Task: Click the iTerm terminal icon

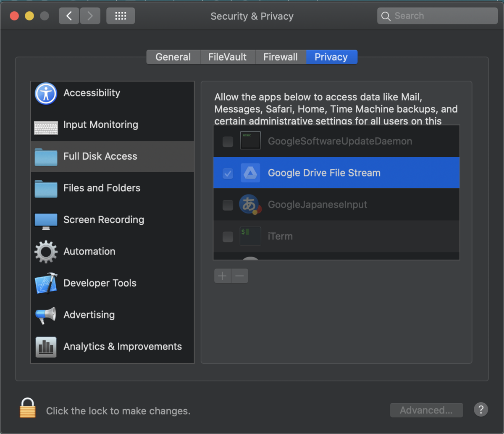Action: coord(250,236)
